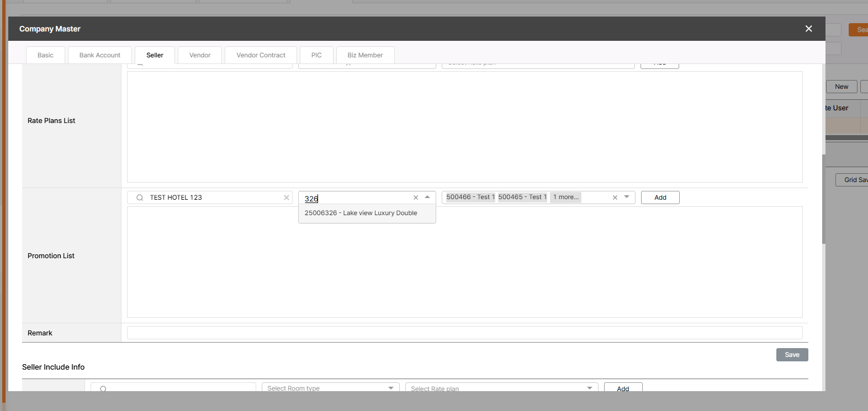Screen dimensions: 868x411
Task: Select the 500466 - Test 1 tag
Action: click(470, 197)
